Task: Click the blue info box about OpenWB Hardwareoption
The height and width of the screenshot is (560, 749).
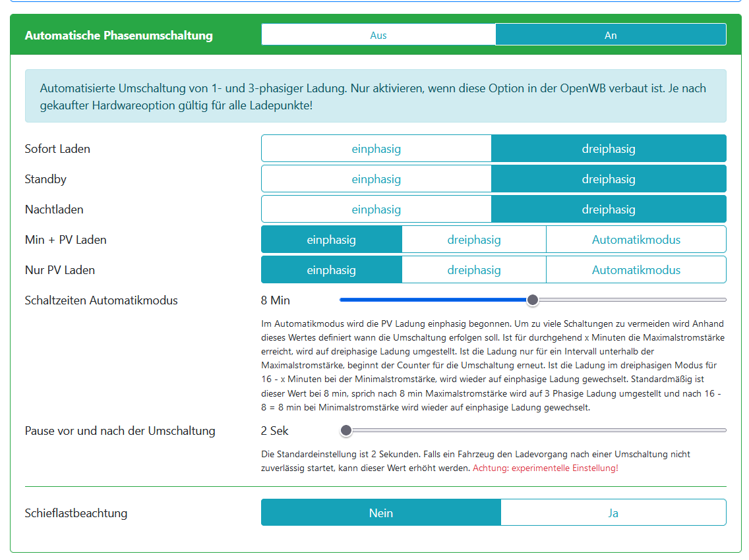Action: tap(375, 96)
